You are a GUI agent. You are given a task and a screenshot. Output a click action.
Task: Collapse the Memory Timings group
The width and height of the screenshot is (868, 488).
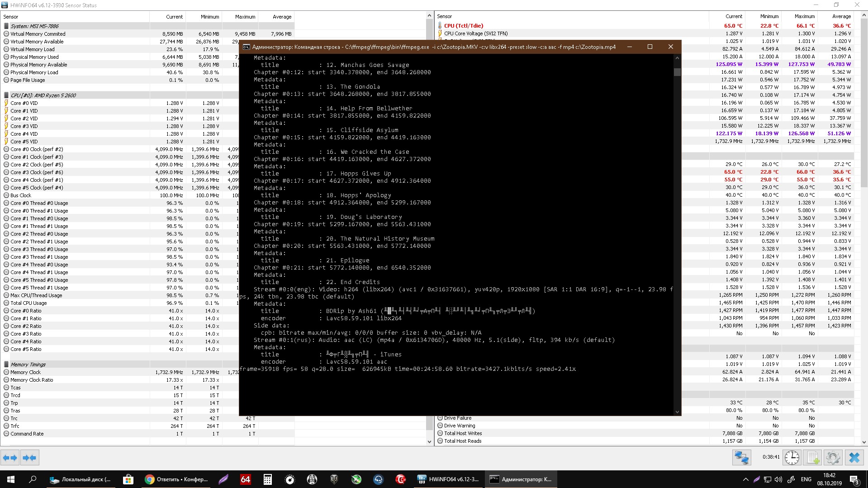click(6, 365)
